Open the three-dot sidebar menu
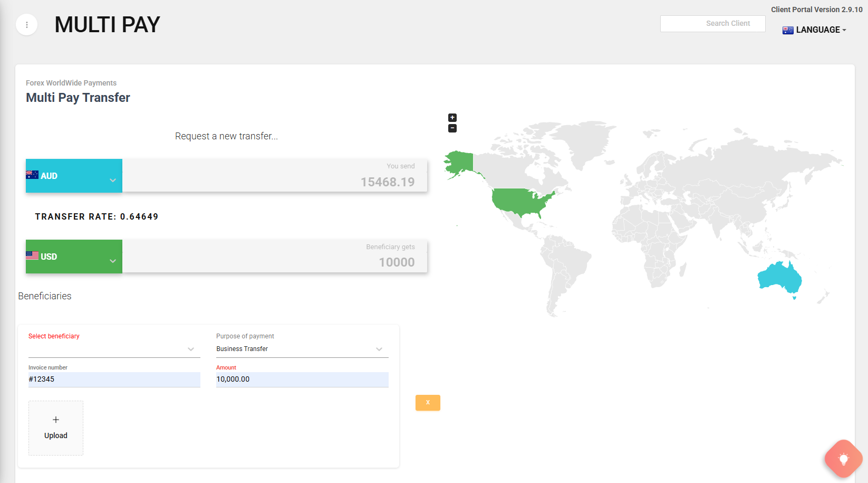Viewport: 868px width, 483px height. click(x=27, y=25)
